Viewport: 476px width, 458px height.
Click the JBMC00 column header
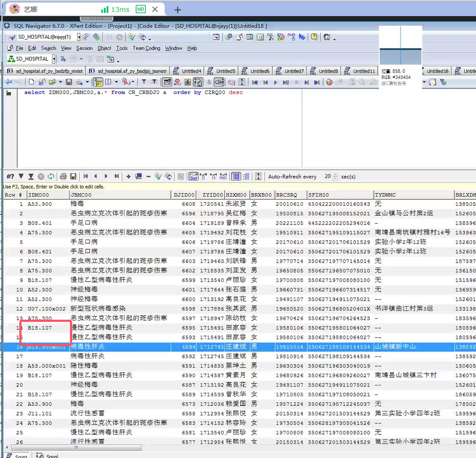(x=81, y=195)
